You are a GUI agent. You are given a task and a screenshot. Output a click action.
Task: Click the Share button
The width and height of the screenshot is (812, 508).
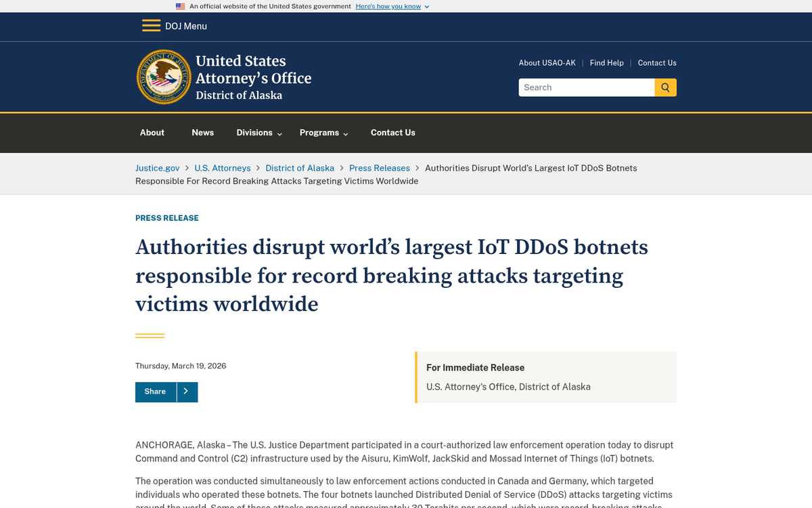(x=155, y=391)
